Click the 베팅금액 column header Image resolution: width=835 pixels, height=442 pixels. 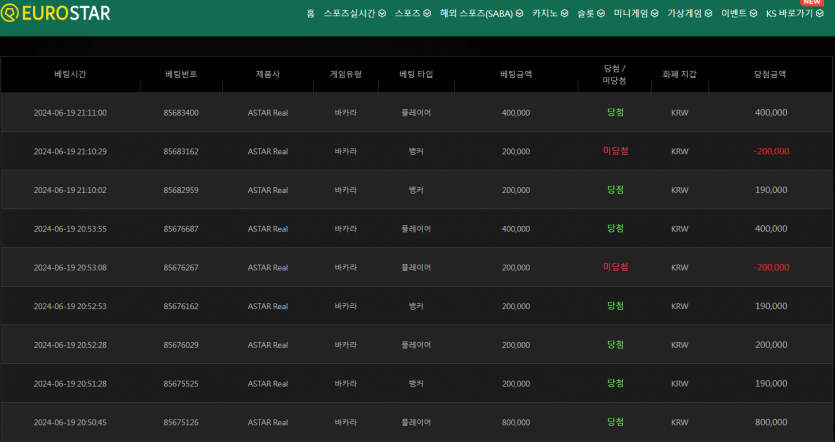(515, 75)
